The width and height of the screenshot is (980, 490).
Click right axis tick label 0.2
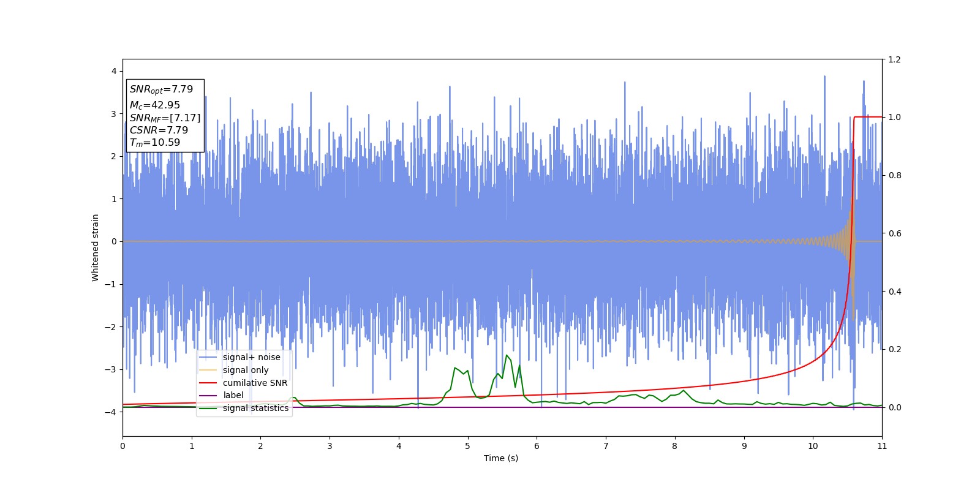pyautogui.click(x=894, y=349)
